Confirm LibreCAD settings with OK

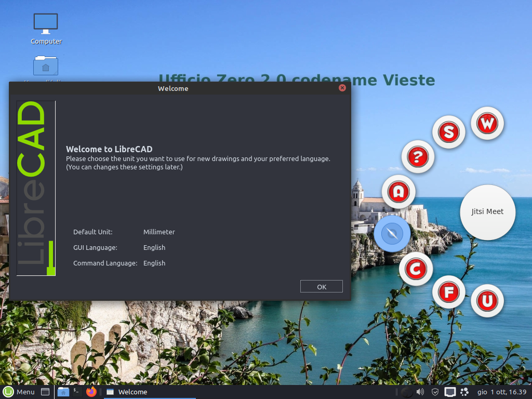coord(321,286)
